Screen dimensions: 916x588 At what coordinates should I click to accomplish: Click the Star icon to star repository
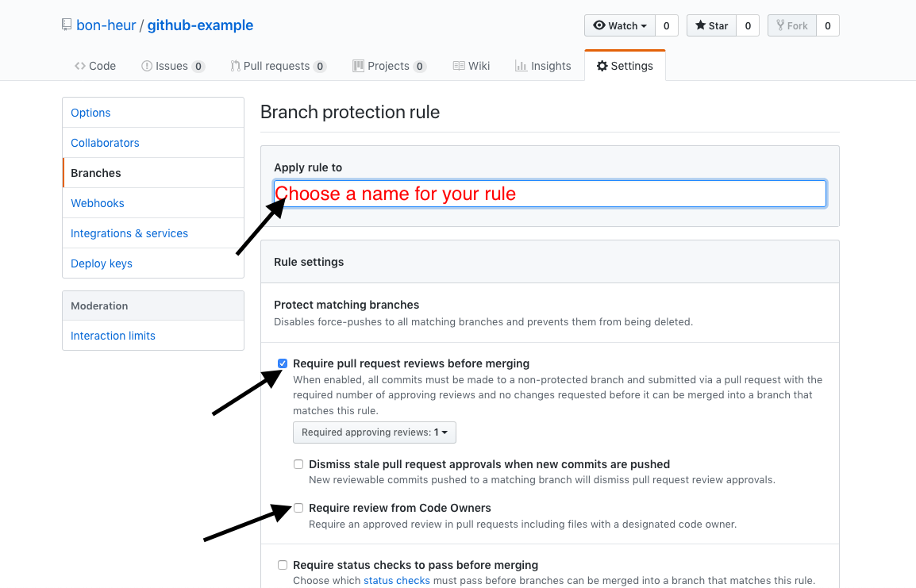pyautogui.click(x=700, y=25)
